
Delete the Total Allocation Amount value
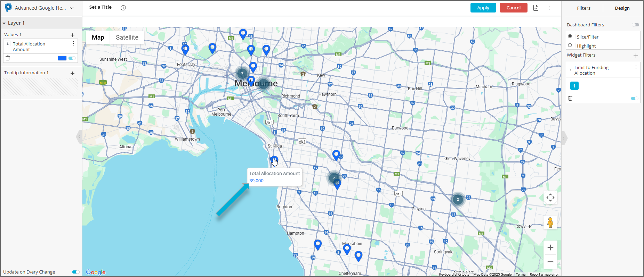pos(8,58)
